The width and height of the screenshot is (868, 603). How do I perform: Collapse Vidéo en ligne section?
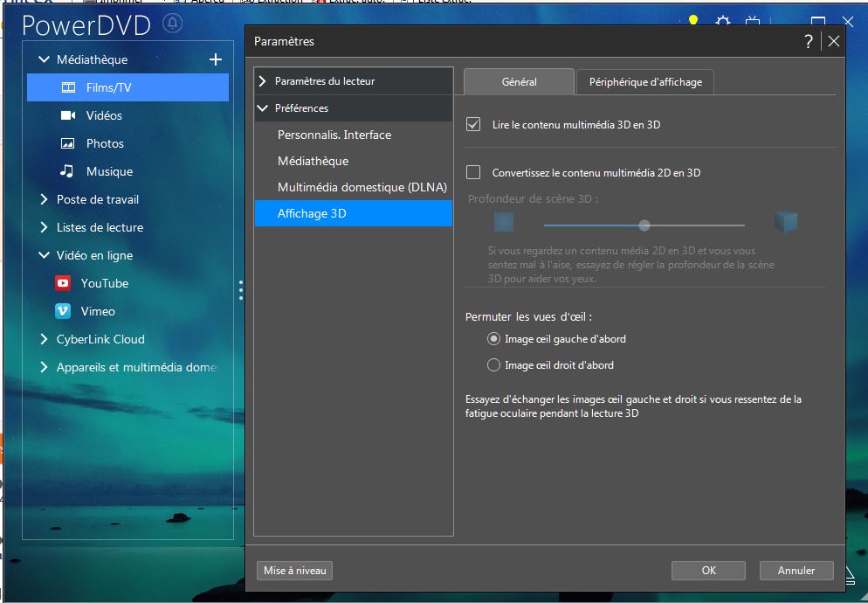44,255
